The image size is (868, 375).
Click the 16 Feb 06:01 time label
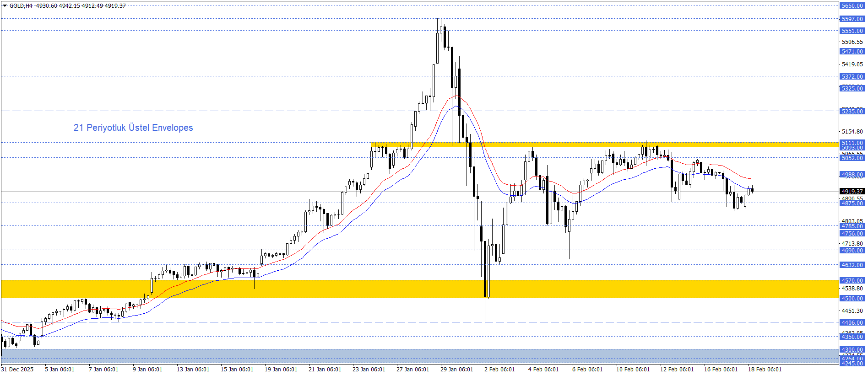click(721, 370)
